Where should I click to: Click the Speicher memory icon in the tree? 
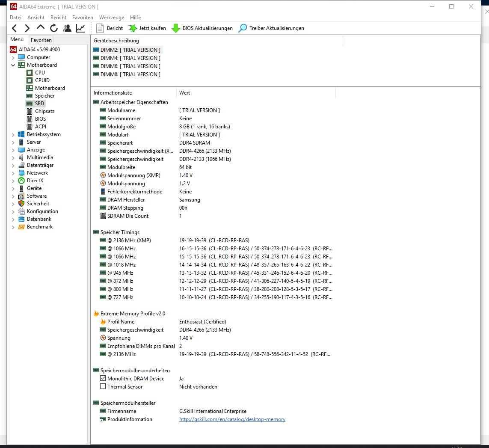30,96
